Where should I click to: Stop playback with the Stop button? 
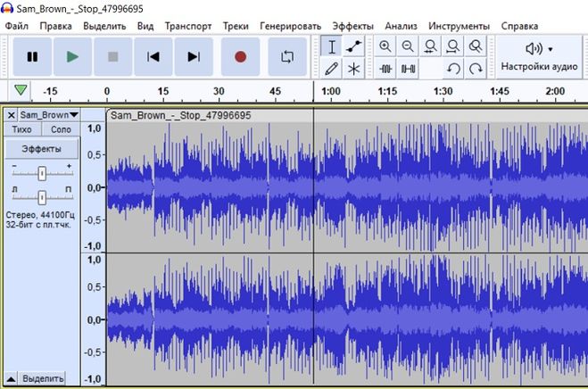pyautogui.click(x=113, y=56)
